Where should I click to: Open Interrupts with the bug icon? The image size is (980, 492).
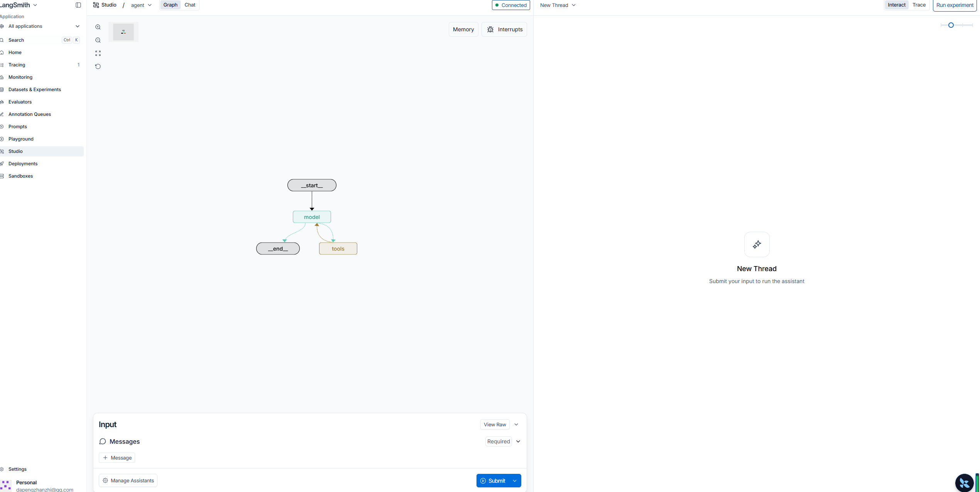coord(504,29)
